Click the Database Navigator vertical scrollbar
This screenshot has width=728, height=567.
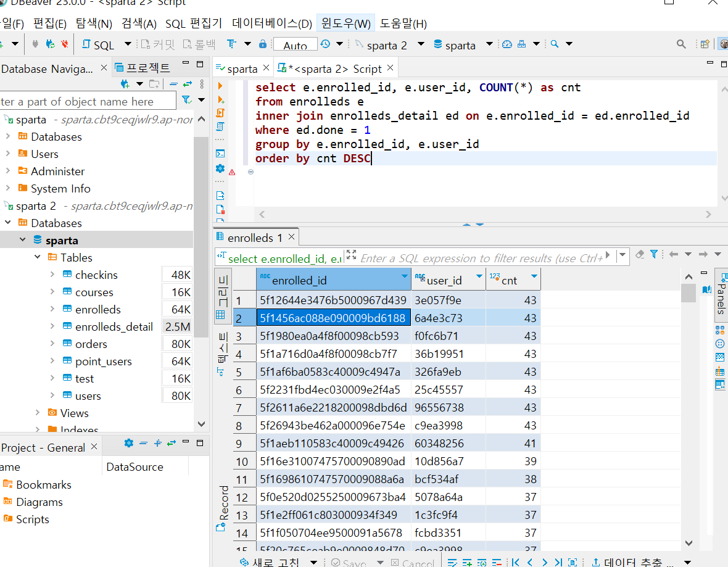coord(201,237)
